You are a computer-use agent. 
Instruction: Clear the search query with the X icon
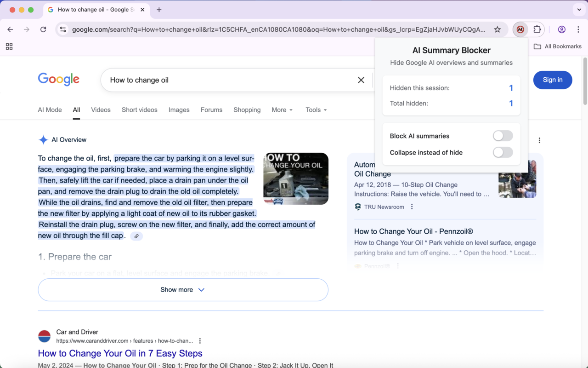(x=361, y=80)
